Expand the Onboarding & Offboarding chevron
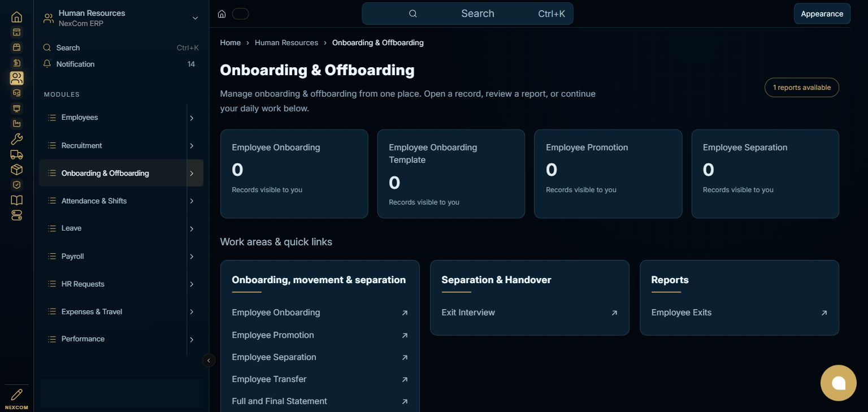This screenshot has width=868, height=412. (192, 174)
